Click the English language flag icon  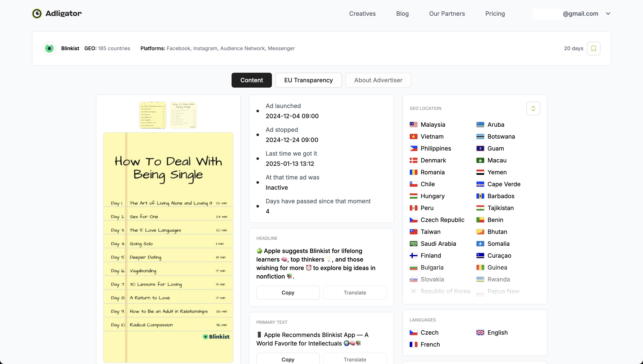[480, 333]
